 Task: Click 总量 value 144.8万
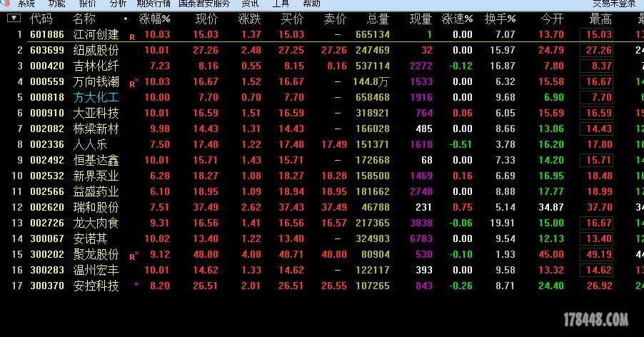coord(371,81)
